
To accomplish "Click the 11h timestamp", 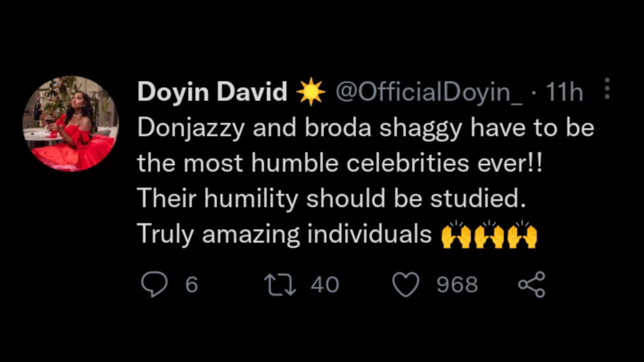I will click(x=564, y=91).
